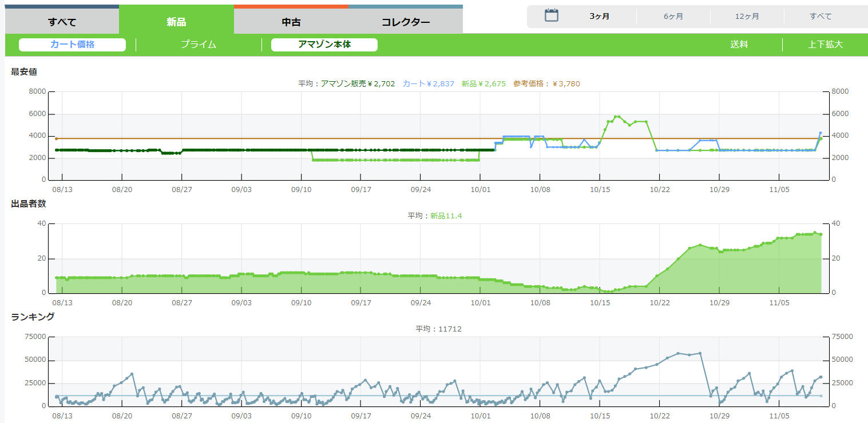Viewport: 868px width, 423px height.
Task: Select the 3ヶ月 time range
Action: coord(600,16)
